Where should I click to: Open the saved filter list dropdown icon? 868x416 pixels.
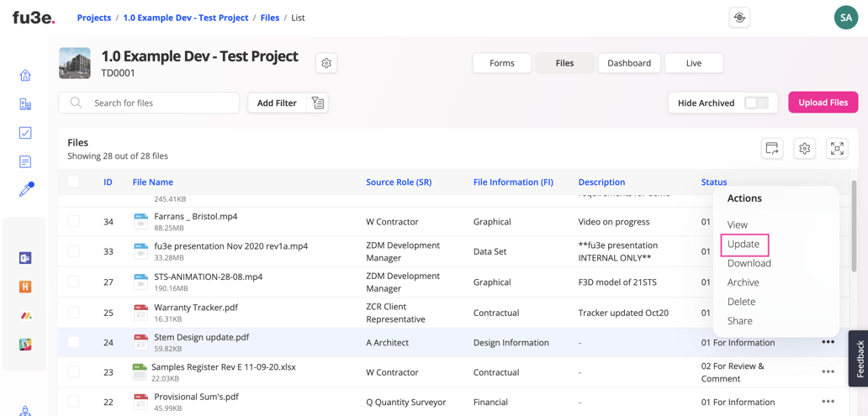pyautogui.click(x=318, y=103)
